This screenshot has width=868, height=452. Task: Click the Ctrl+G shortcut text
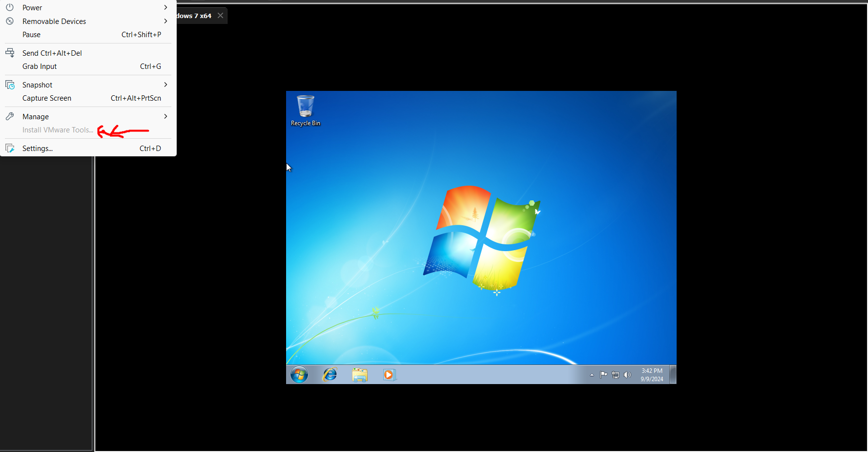[150, 66]
